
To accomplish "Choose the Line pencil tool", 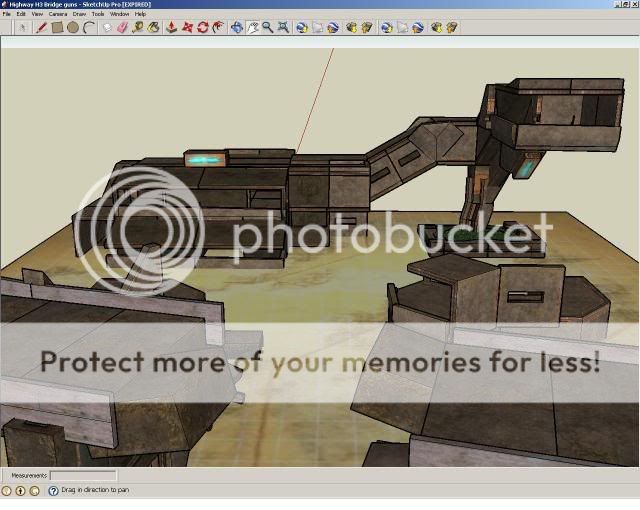I will [42, 28].
